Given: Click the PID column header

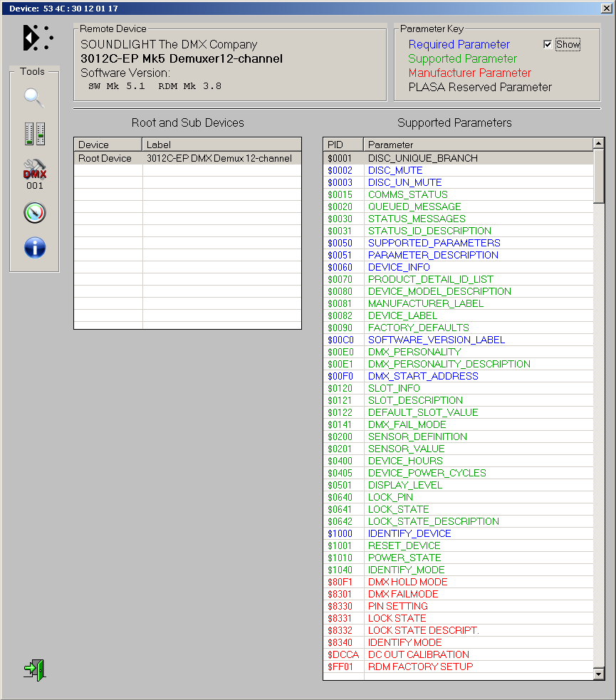Looking at the screenshot, I should tap(343, 145).
